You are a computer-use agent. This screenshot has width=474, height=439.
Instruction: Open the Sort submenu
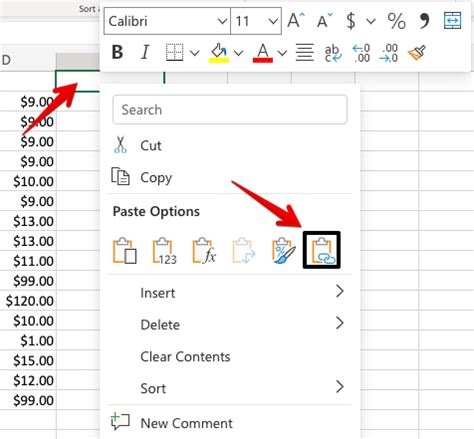(x=229, y=388)
